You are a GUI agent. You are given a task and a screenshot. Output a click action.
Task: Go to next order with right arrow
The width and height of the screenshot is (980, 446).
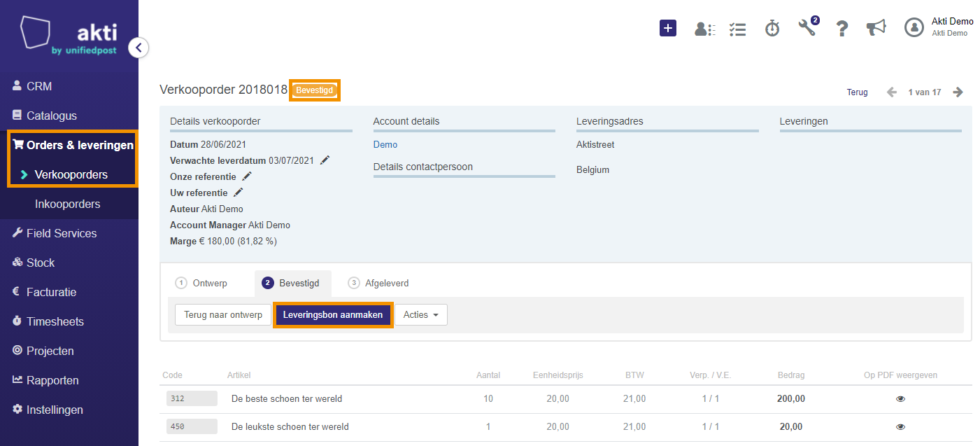(x=958, y=92)
